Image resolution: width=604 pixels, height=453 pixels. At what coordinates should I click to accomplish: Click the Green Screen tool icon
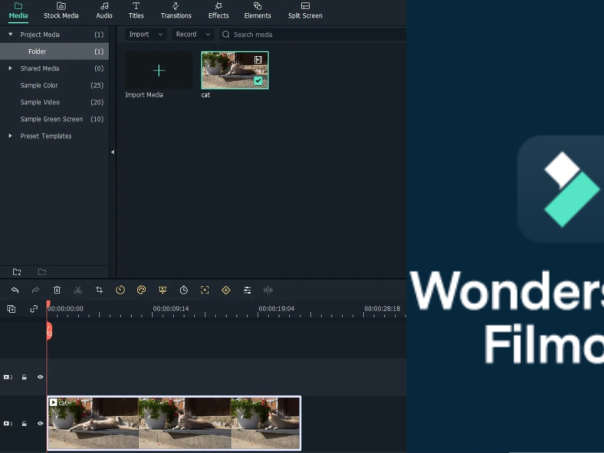tap(162, 290)
